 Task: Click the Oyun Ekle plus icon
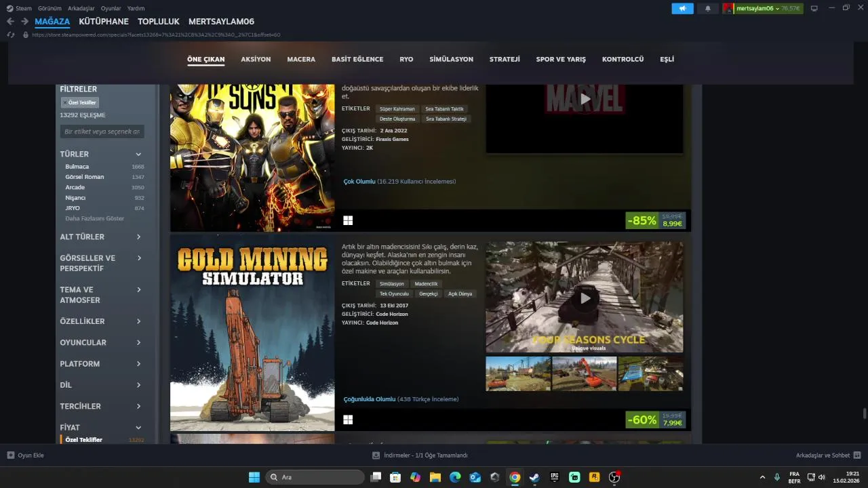[10, 455]
